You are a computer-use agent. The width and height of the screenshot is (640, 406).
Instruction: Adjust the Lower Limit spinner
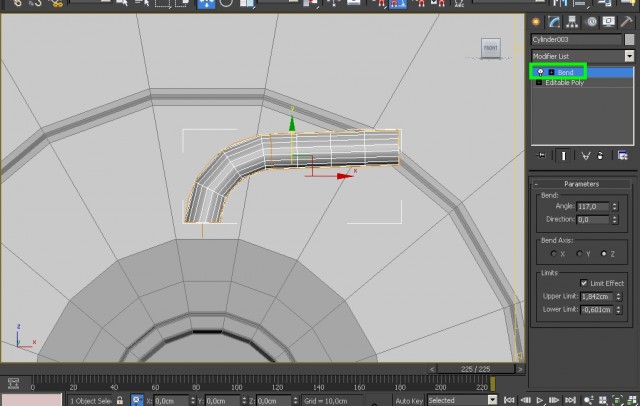click(619, 309)
